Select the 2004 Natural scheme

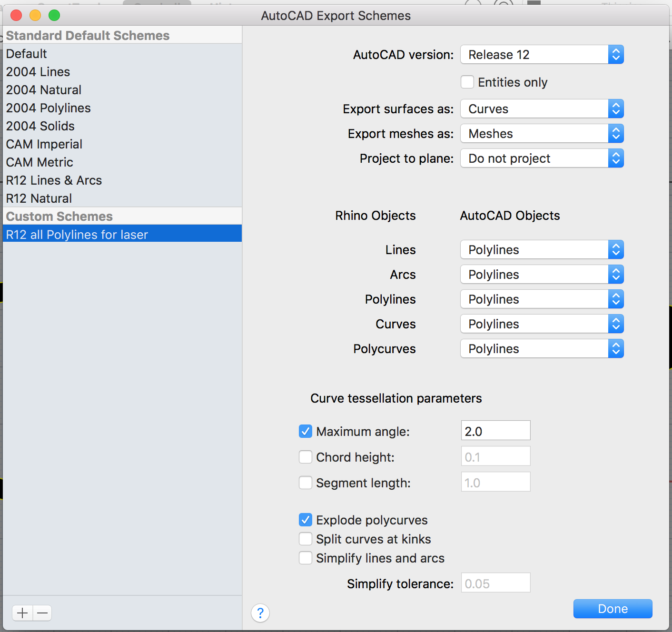click(x=122, y=90)
